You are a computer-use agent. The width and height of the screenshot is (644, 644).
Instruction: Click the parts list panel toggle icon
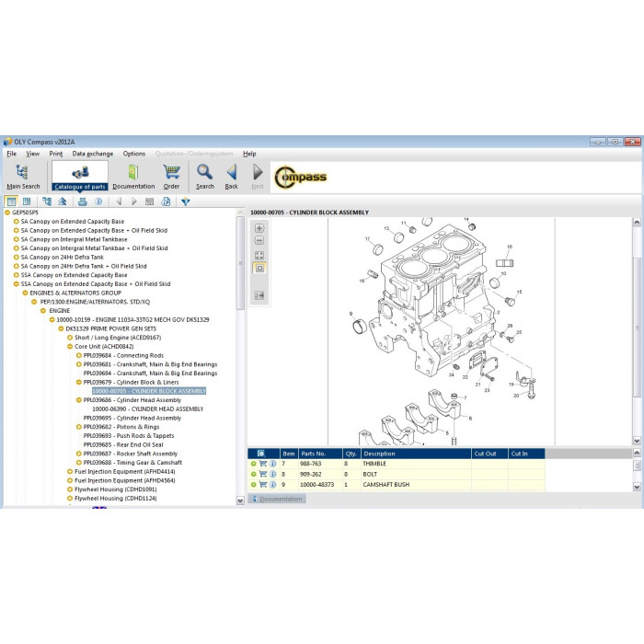[x=259, y=295]
